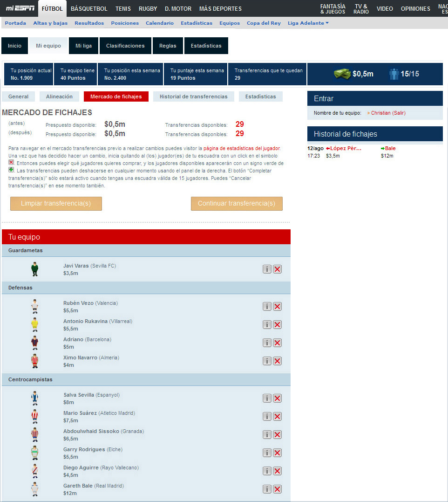448x502 pixels.
Task: Open the Altas y bajas link
Action: (50, 23)
